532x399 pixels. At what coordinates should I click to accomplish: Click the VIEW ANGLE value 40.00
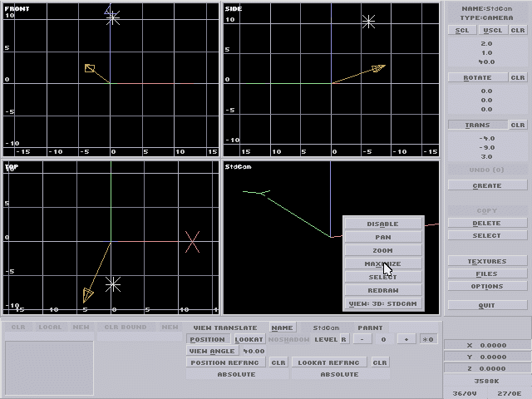click(254, 351)
